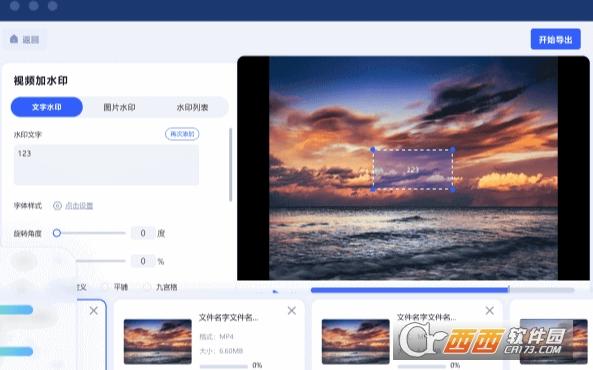This screenshot has height=370, width=593.
Task: Click the 再次添加 button
Action: [182, 134]
